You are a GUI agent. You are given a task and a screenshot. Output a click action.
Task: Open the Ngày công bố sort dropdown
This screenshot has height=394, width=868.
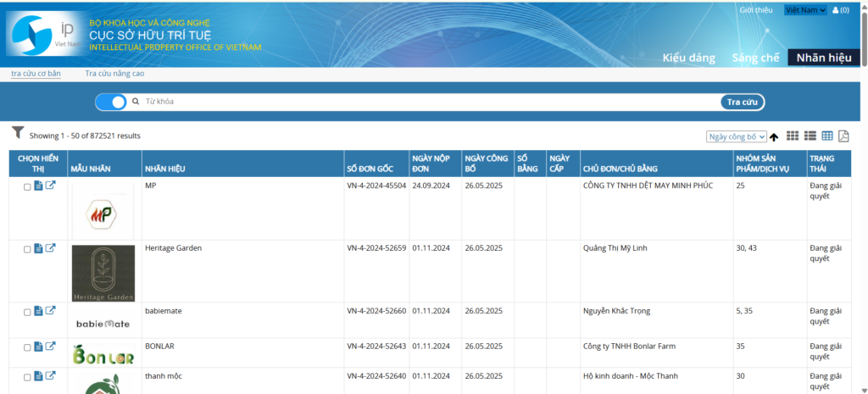click(737, 136)
